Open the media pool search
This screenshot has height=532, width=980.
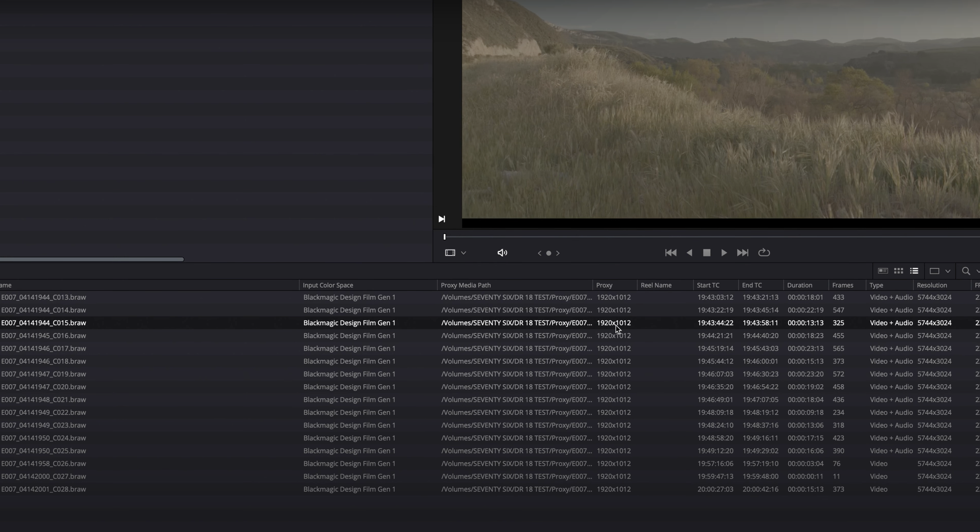pos(965,271)
